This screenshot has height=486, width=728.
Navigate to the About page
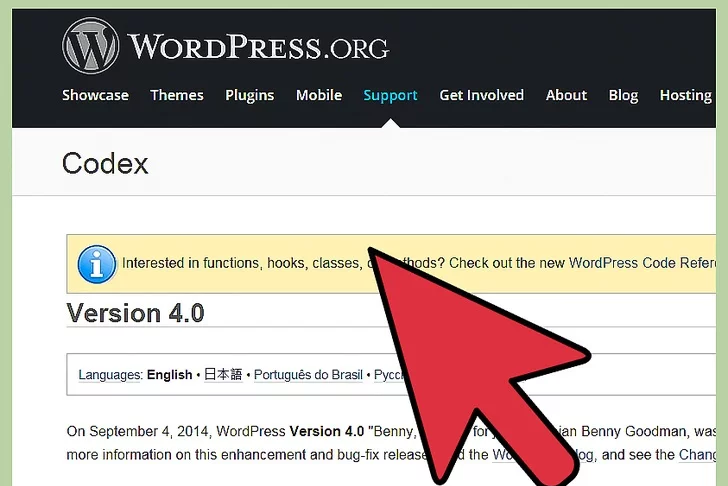tap(566, 95)
